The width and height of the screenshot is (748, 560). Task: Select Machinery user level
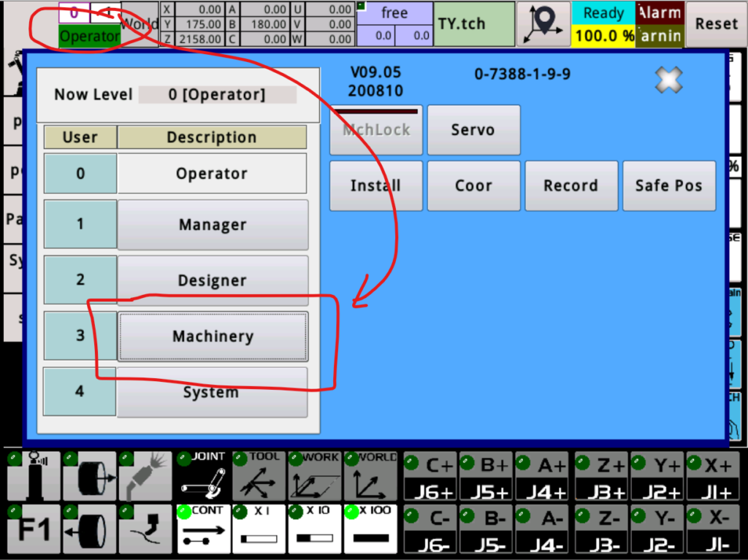(213, 336)
